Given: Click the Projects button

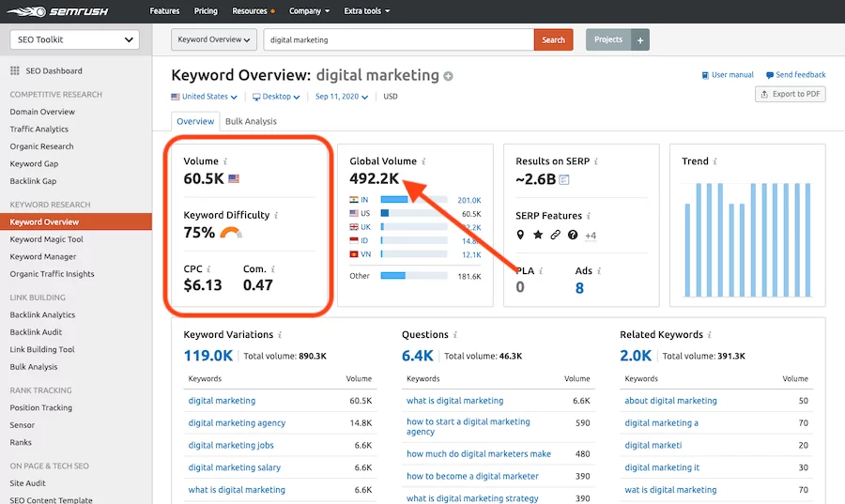Looking at the screenshot, I should [x=608, y=39].
